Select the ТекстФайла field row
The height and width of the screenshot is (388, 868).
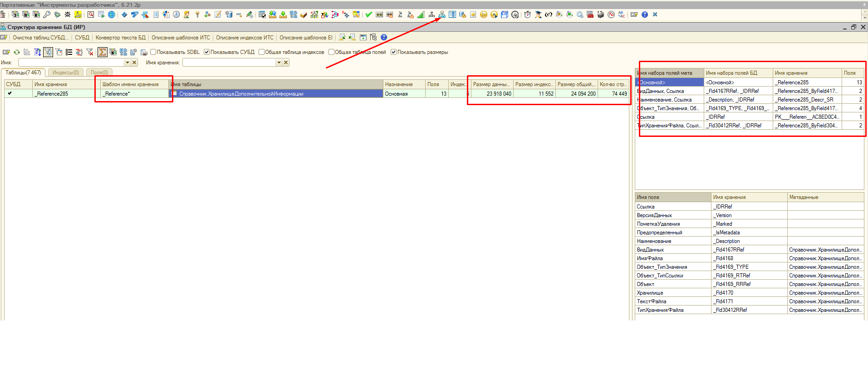pyautogui.click(x=749, y=301)
